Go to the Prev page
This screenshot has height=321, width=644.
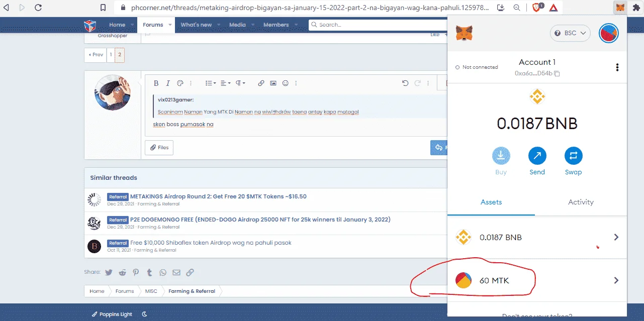coord(96,55)
